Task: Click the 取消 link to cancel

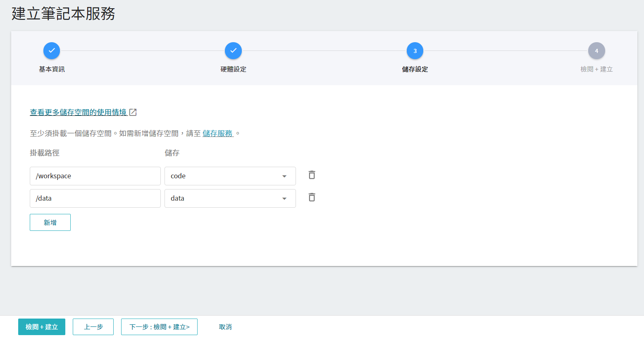Action: 225,327
